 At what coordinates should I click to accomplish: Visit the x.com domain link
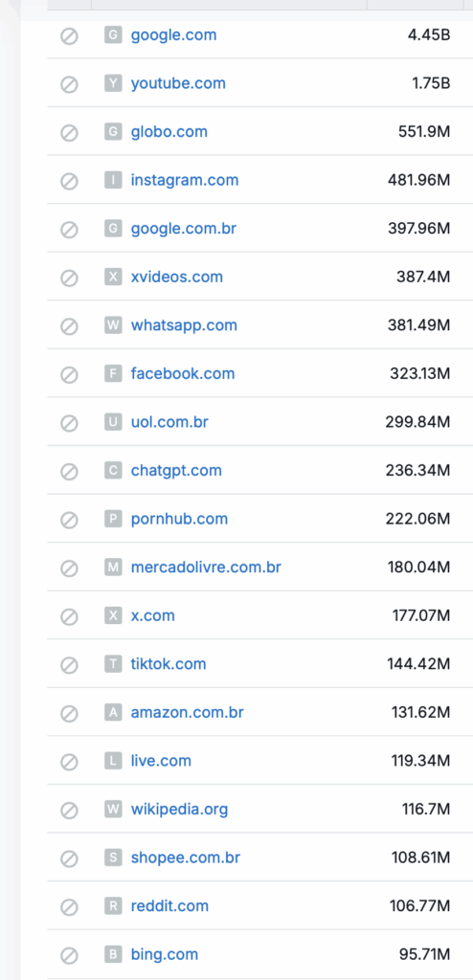pos(152,615)
